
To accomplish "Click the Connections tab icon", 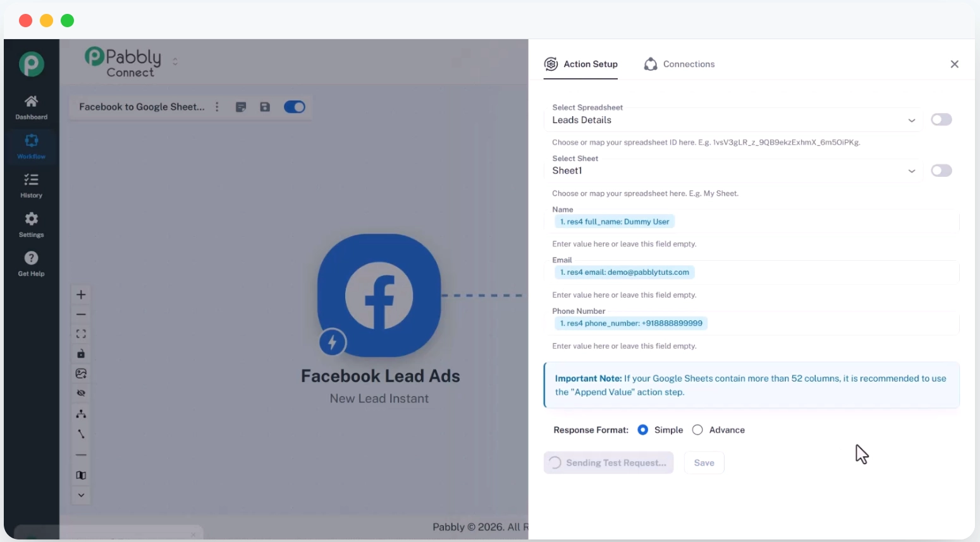I will 651,64.
